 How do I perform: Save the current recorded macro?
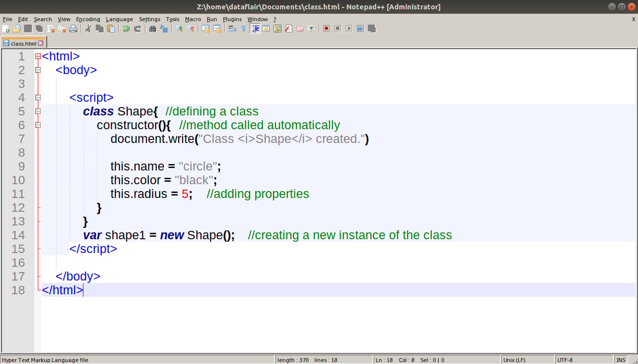[x=372, y=28]
